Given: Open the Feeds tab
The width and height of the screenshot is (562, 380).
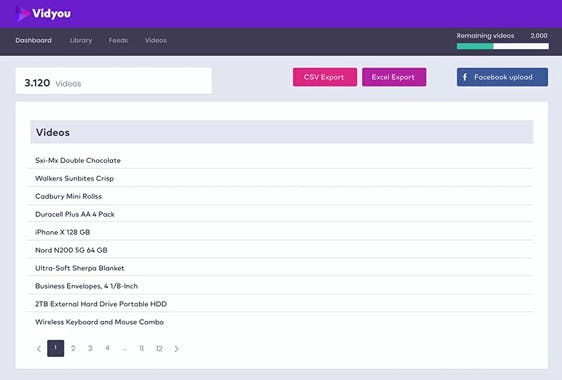Looking at the screenshot, I should 118,40.
